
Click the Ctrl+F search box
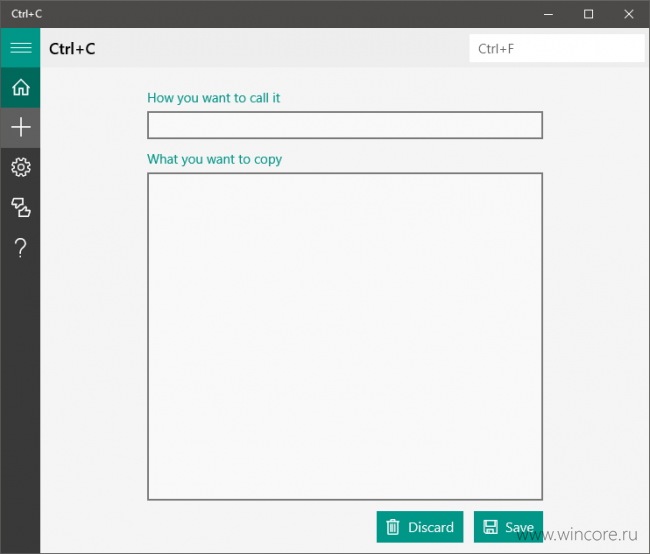(557, 49)
